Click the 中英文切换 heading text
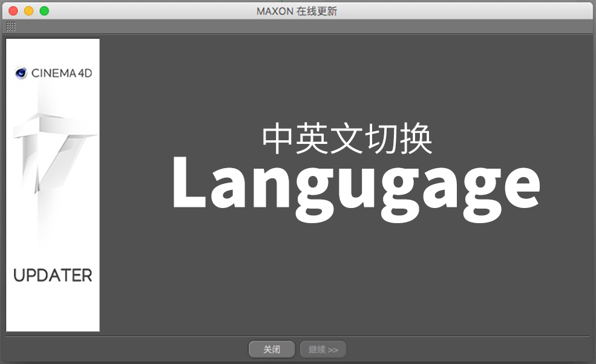The image size is (596, 364). pyautogui.click(x=347, y=140)
